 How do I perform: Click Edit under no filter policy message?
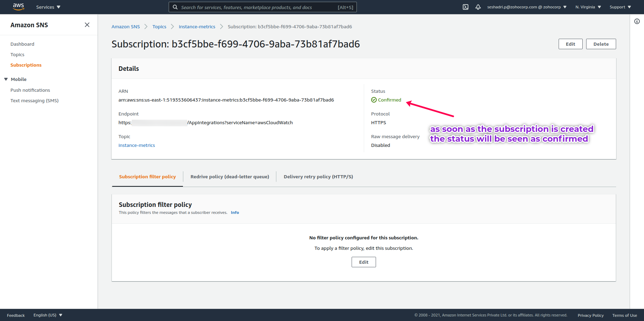364,262
